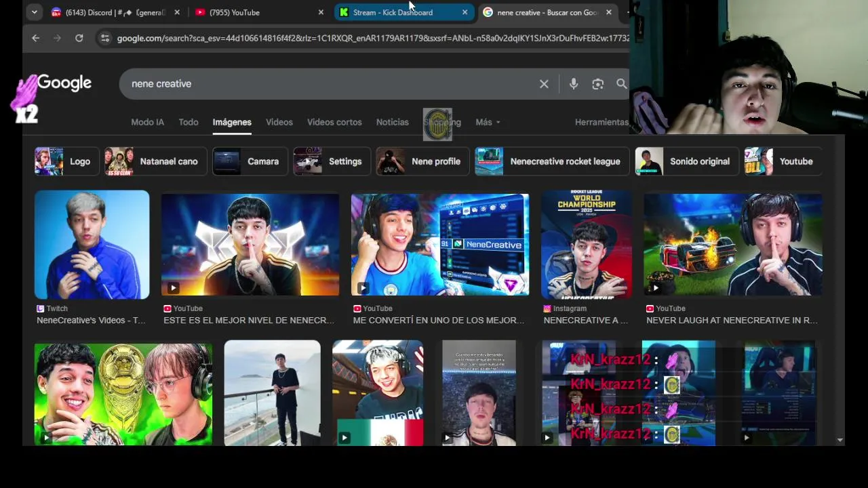Open the balcony ocean view photo thumbnail
This screenshot has height=488, width=868.
[x=273, y=393]
